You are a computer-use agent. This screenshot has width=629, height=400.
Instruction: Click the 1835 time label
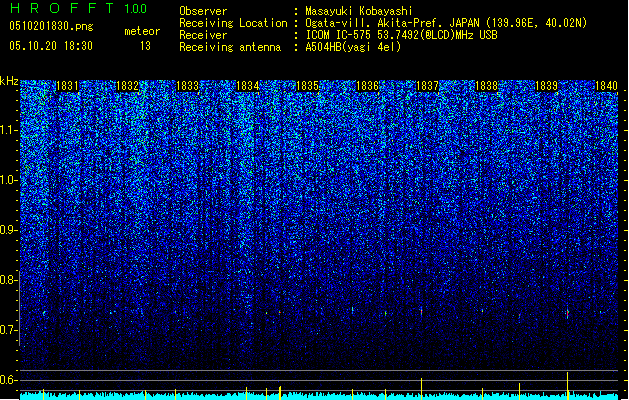[307, 86]
